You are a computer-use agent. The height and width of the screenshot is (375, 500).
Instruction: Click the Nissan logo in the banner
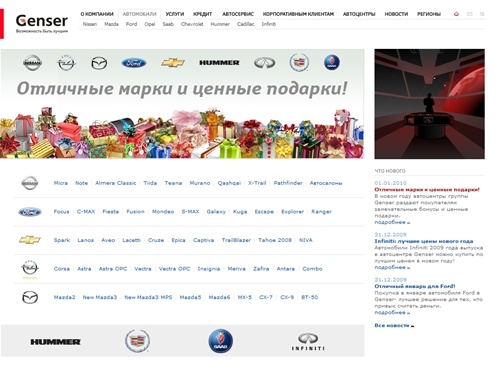(32, 63)
